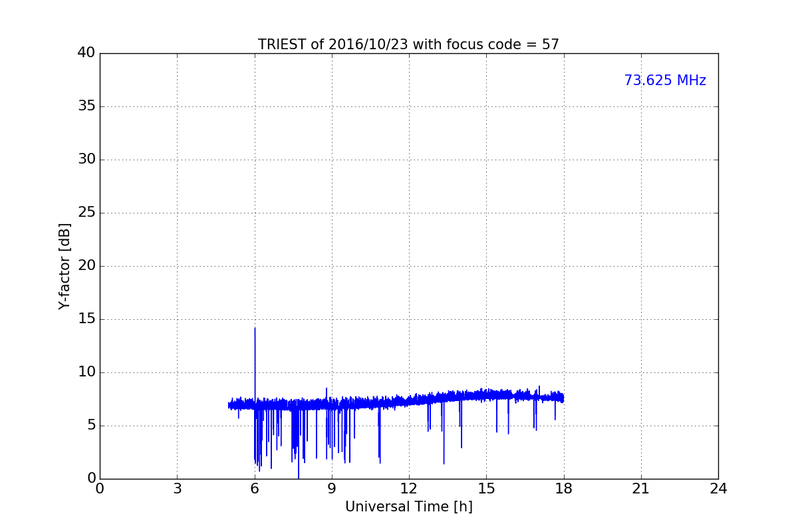
Task: Click x-axis tick label 18
Action: tap(564, 489)
